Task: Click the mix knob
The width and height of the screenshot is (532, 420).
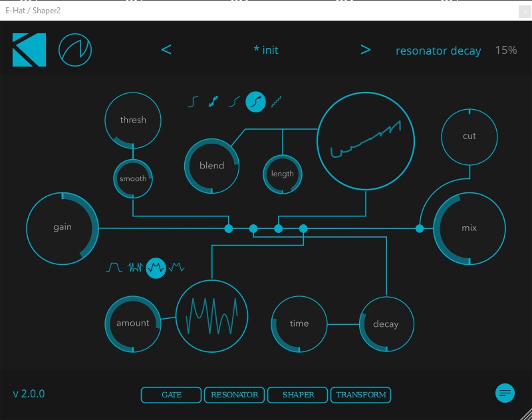Action: (469, 228)
